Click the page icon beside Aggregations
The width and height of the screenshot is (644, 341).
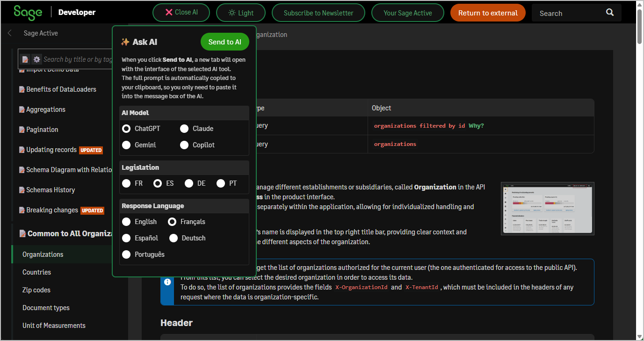(22, 109)
